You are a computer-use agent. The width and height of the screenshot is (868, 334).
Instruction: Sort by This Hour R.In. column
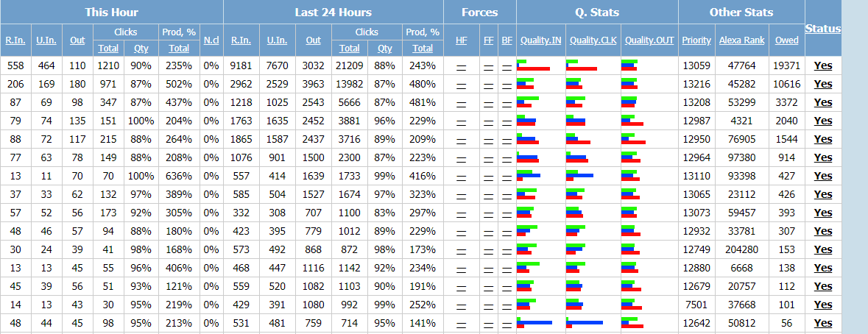click(15, 40)
